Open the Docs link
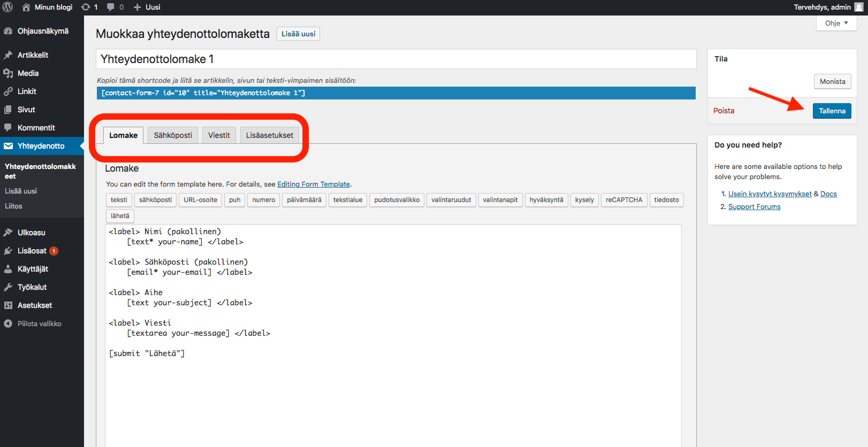This screenshot has height=447, width=868. pos(828,194)
